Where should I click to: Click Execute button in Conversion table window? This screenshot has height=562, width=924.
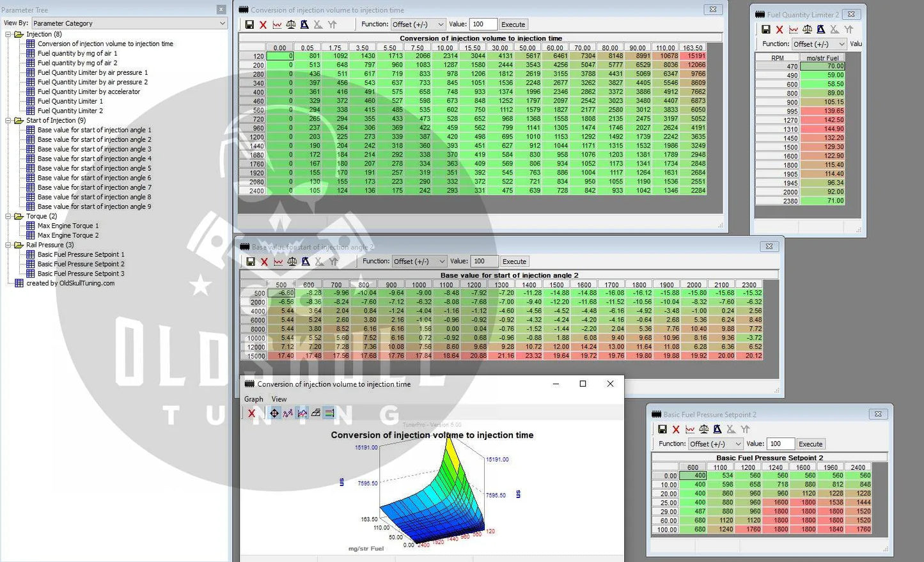(x=513, y=24)
